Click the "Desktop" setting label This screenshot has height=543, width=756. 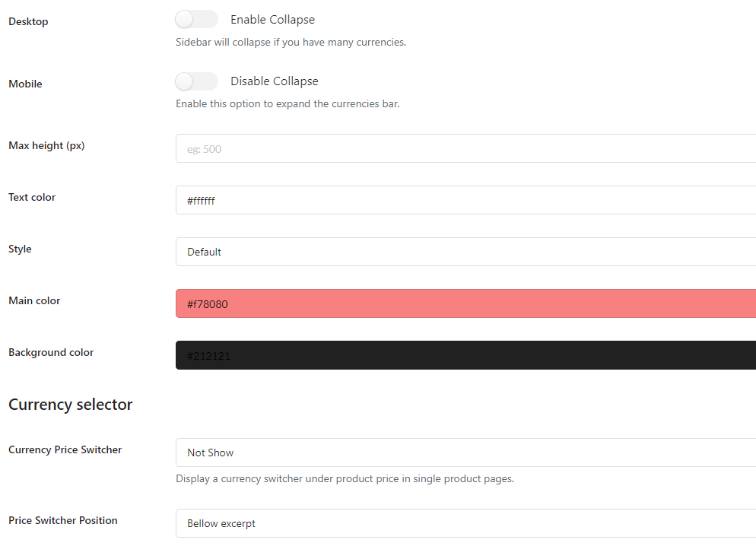click(x=28, y=21)
